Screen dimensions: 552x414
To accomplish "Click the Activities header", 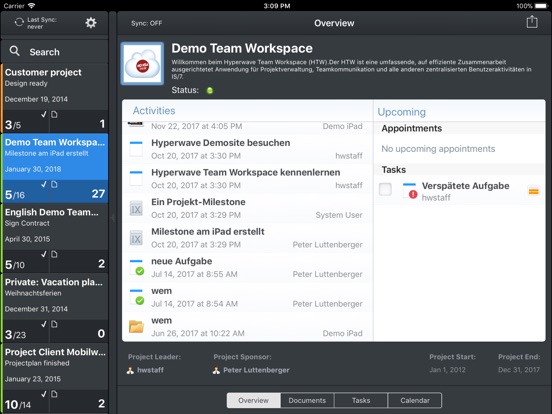I will (154, 111).
